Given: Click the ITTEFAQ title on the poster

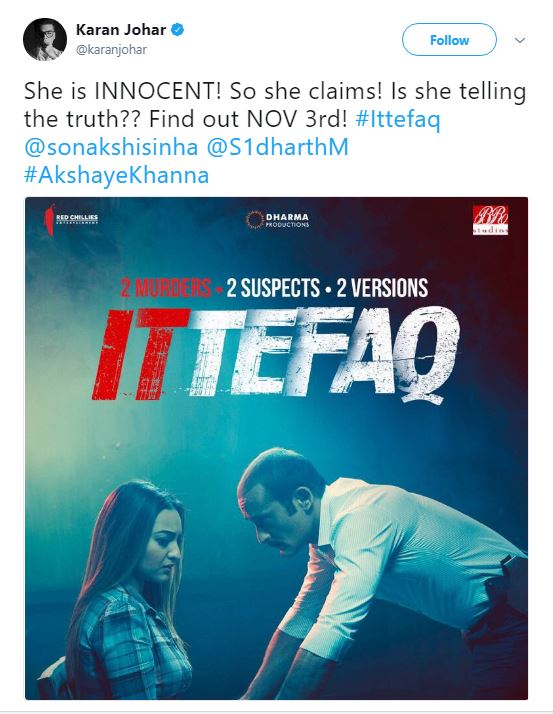Looking at the screenshot, I should (276, 354).
